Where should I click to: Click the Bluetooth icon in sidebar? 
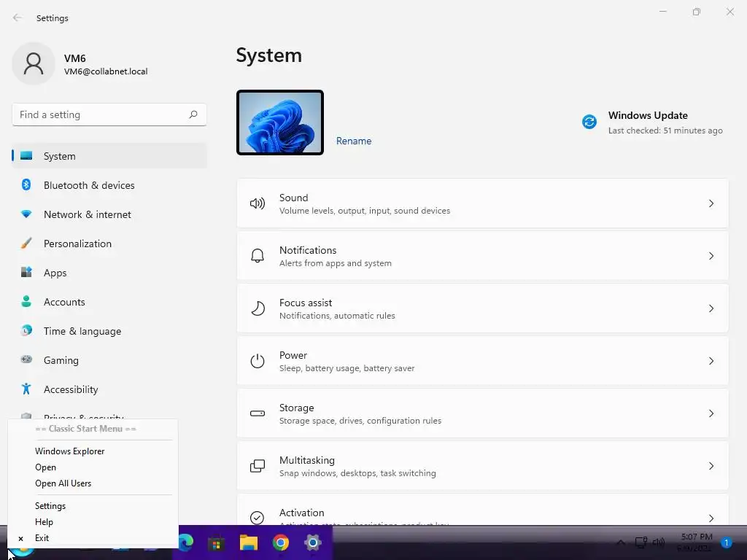[26, 184]
